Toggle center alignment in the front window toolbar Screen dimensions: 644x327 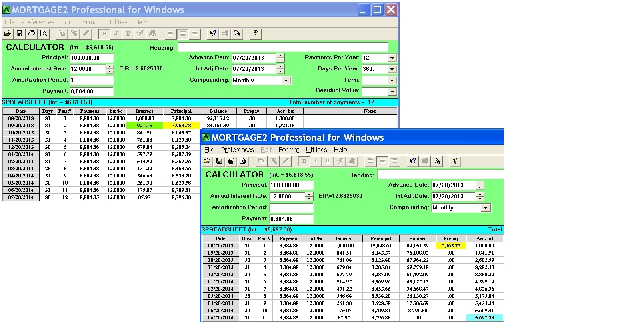(x=382, y=161)
